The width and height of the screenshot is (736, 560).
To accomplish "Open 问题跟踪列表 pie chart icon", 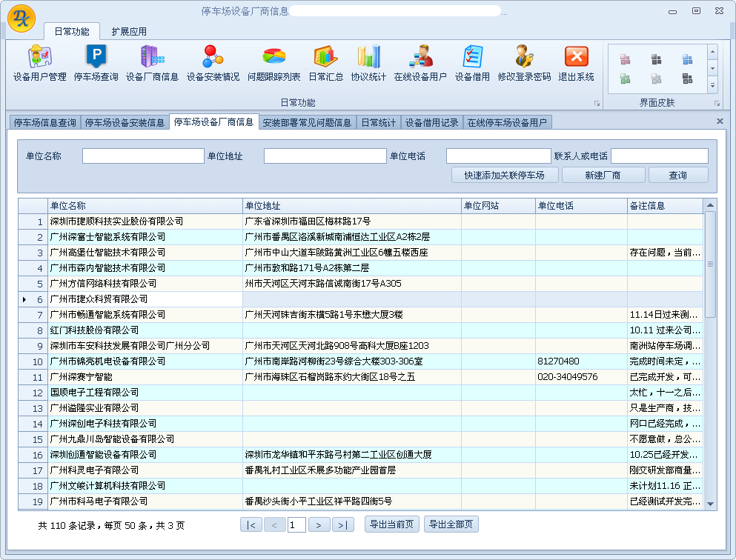I will click(x=274, y=63).
